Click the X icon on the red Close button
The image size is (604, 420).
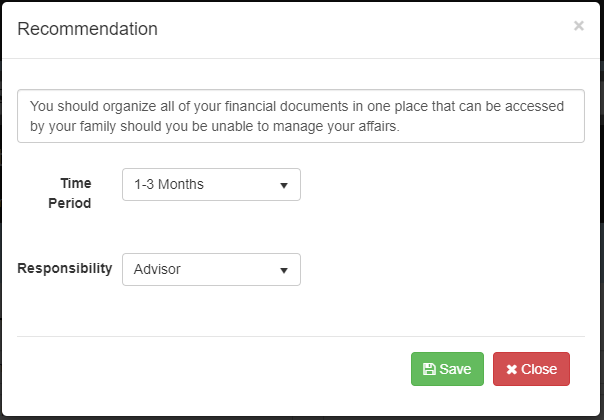pyautogui.click(x=511, y=369)
